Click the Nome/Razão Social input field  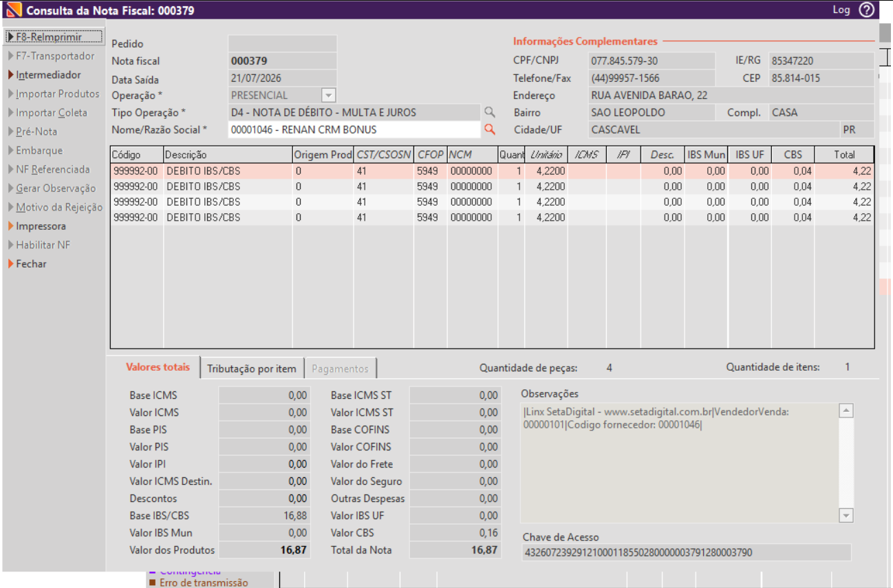pos(354,129)
